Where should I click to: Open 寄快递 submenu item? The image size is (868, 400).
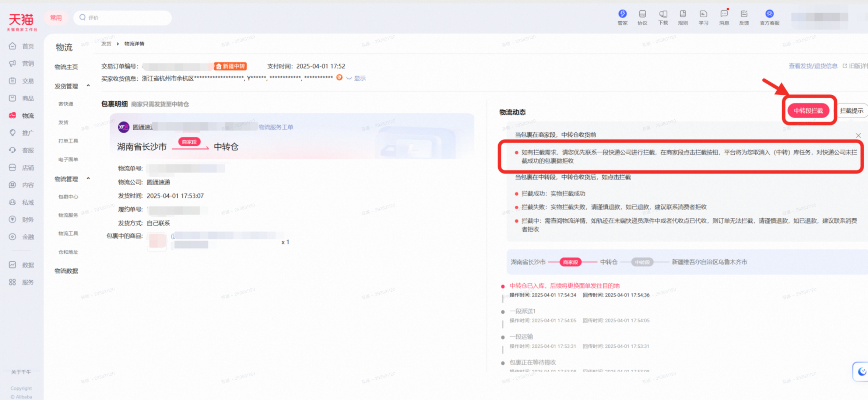pos(66,104)
